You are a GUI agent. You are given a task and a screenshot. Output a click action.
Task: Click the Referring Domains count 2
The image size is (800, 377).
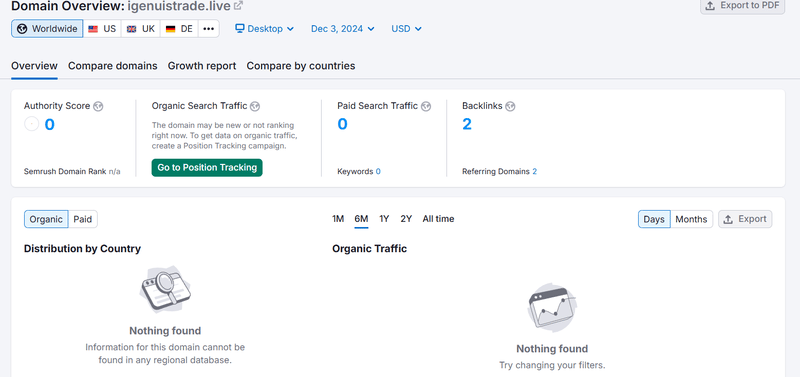535,171
